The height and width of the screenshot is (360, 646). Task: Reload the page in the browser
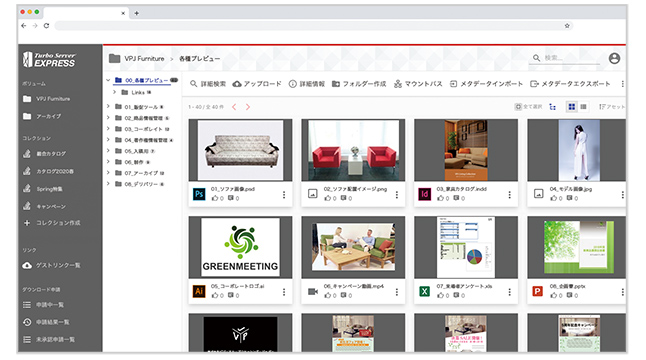pos(47,26)
